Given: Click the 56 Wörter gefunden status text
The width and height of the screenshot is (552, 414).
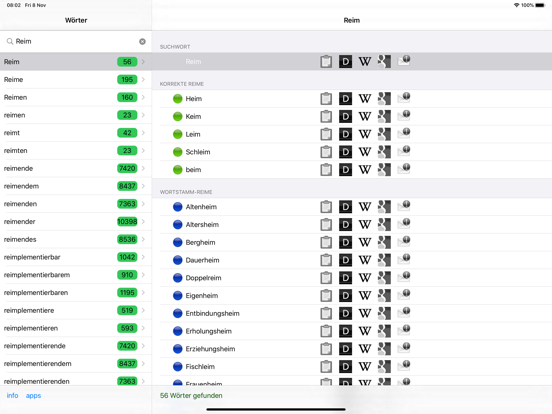Looking at the screenshot, I should [191, 395].
